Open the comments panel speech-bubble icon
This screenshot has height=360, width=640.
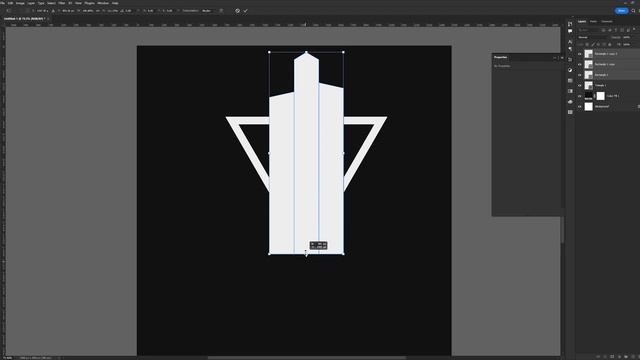(570, 31)
